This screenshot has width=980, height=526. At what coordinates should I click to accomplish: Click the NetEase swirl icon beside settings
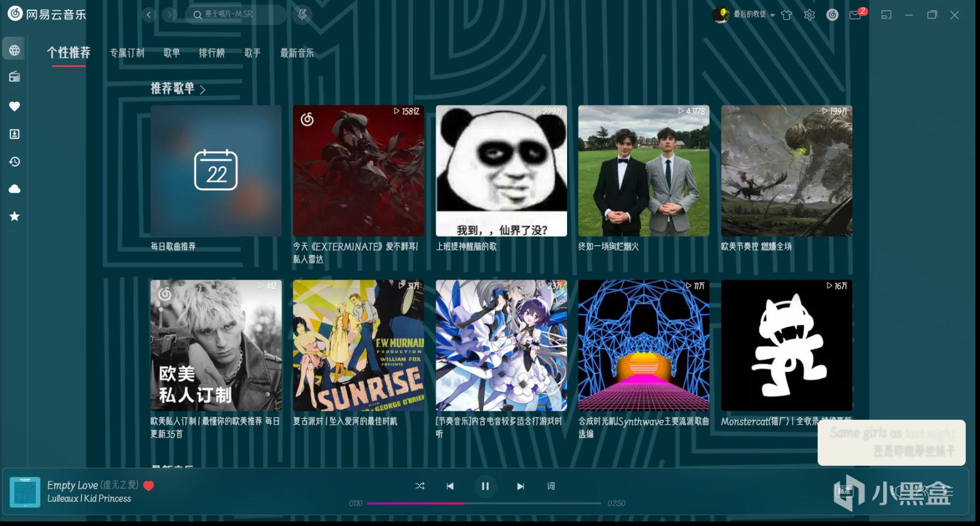[833, 15]
